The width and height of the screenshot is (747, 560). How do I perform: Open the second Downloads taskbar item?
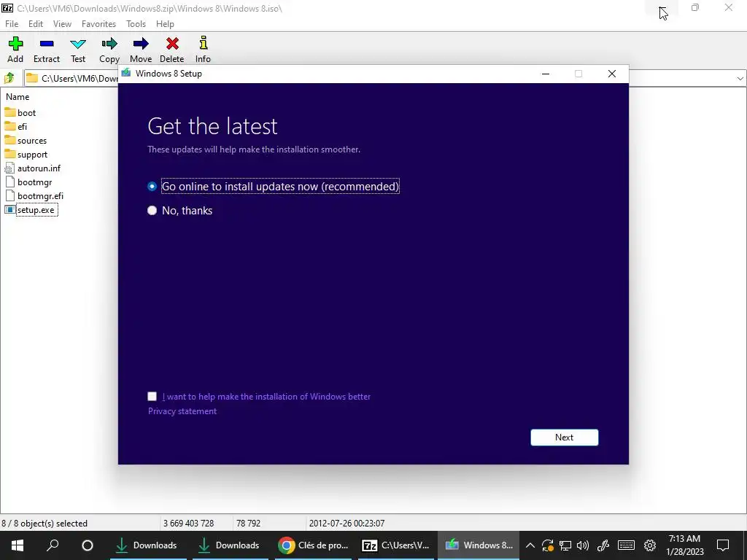231,545
